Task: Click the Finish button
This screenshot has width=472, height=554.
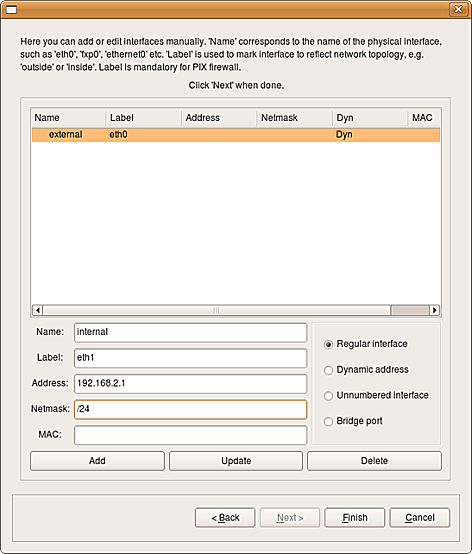Action: coord(355,518)
